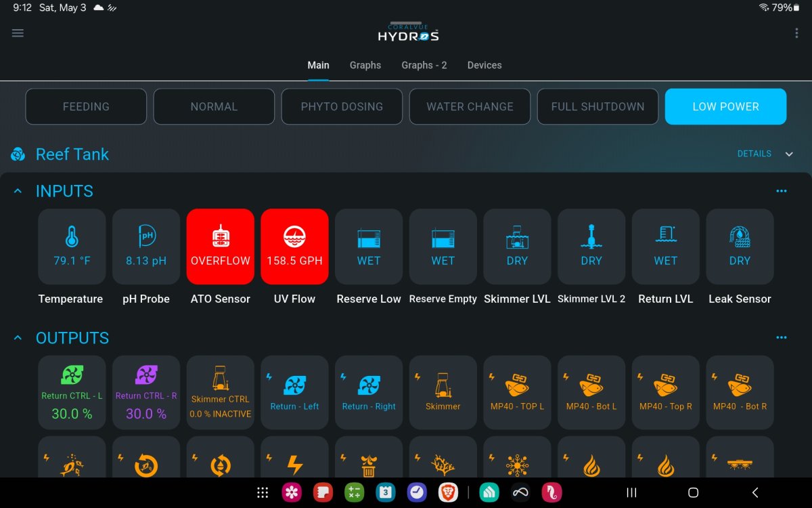The height and width of the screenshot is (508, 812).
Task: Open the OUTPUTS three-dot options menu
Action: [782, 338]
